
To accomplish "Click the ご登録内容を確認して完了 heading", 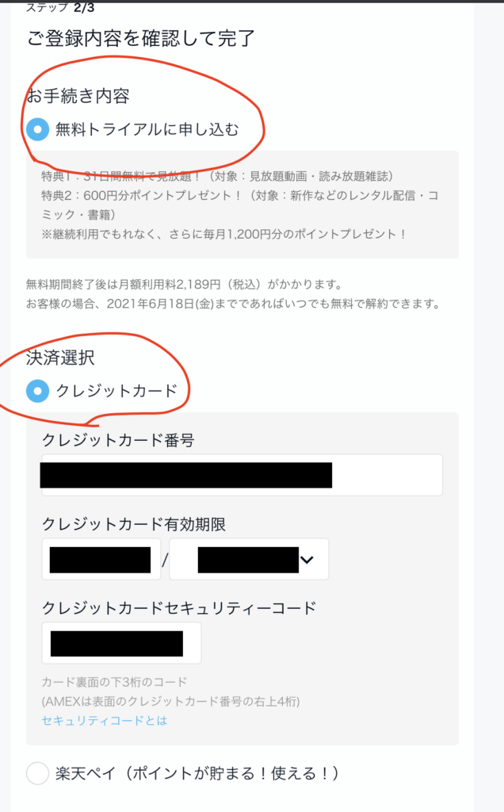I will (141, 38).
